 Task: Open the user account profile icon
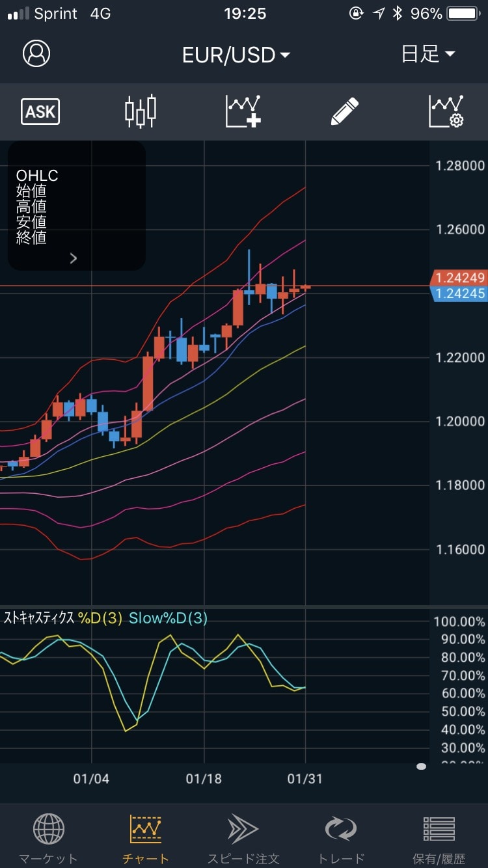click(36, 53)
